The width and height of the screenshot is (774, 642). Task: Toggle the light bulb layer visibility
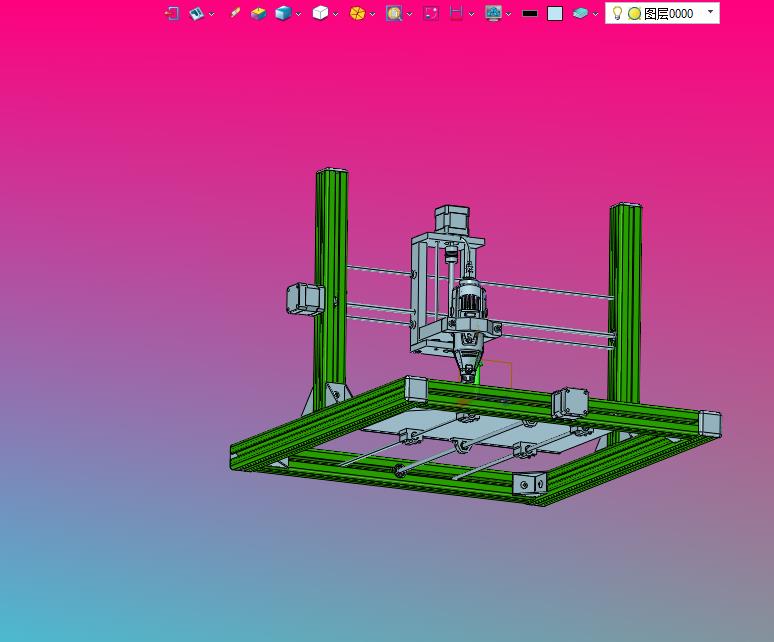tap(617, 13)
